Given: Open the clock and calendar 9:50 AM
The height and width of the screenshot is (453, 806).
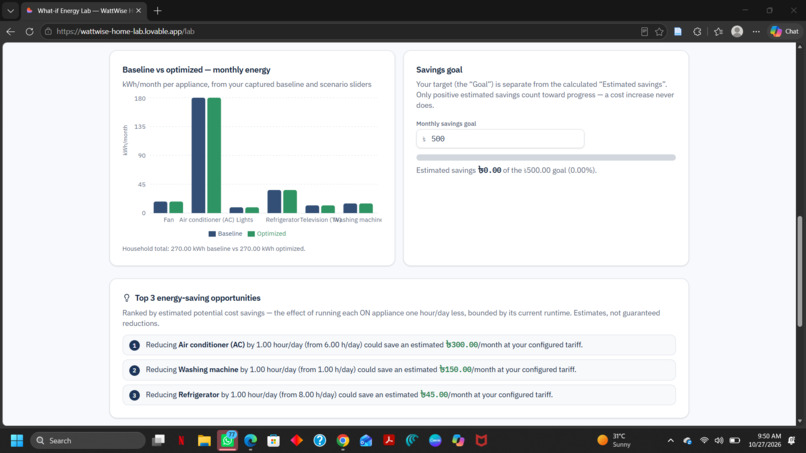Looking at the screenshot, I should click(x=765, y=441).
